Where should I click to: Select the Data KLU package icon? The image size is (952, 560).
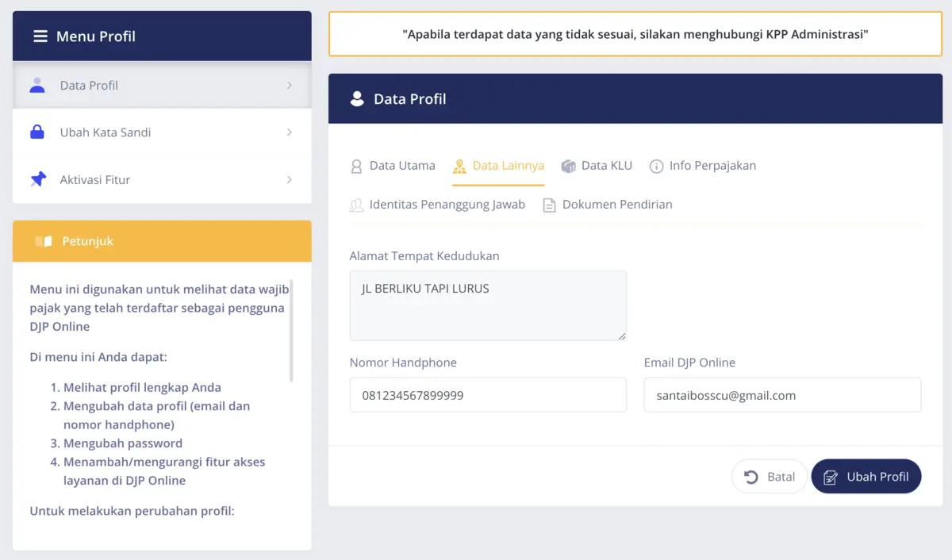pos(568,166)
